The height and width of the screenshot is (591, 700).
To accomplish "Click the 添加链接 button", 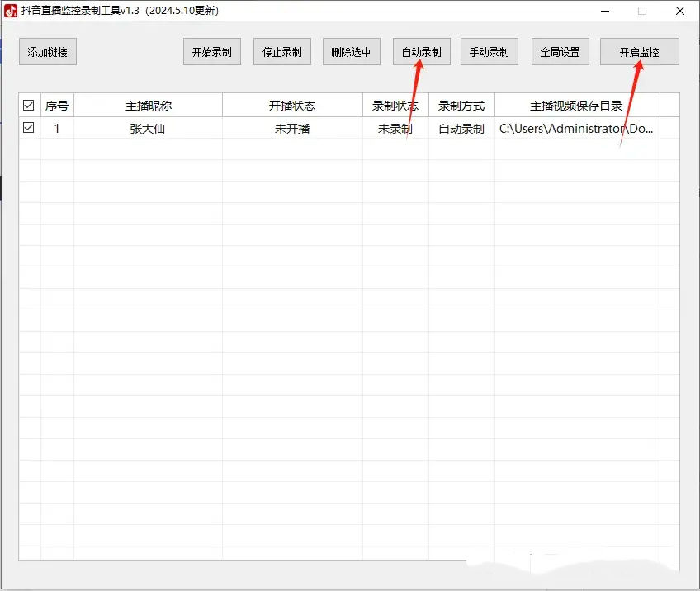I will (48, 52).
